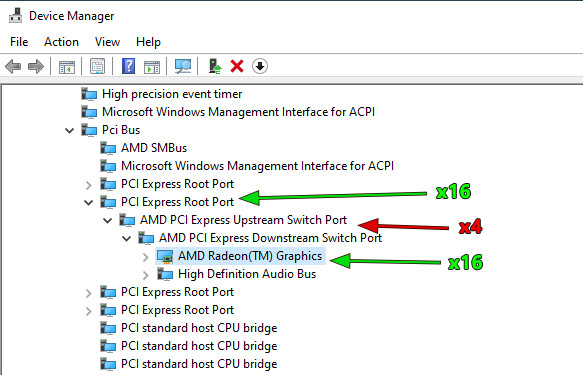Click the Back arrow toolbar icon
This screenshot has height=375, width=583.
tap(13, 67)
